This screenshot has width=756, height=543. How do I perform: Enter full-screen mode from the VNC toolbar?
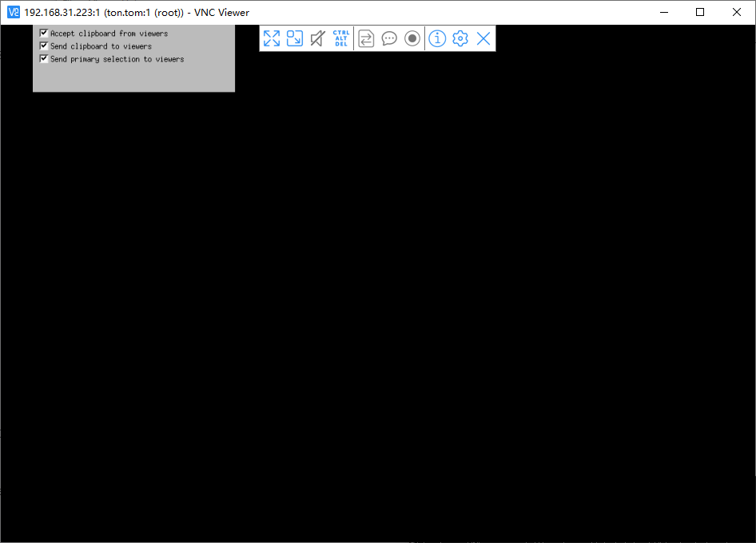click(x=271, y=38)
